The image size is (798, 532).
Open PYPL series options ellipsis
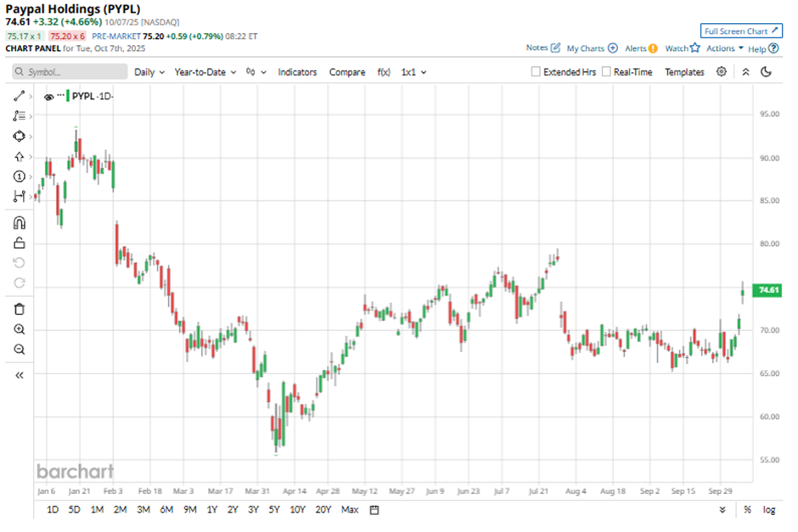tap(60, 95)
